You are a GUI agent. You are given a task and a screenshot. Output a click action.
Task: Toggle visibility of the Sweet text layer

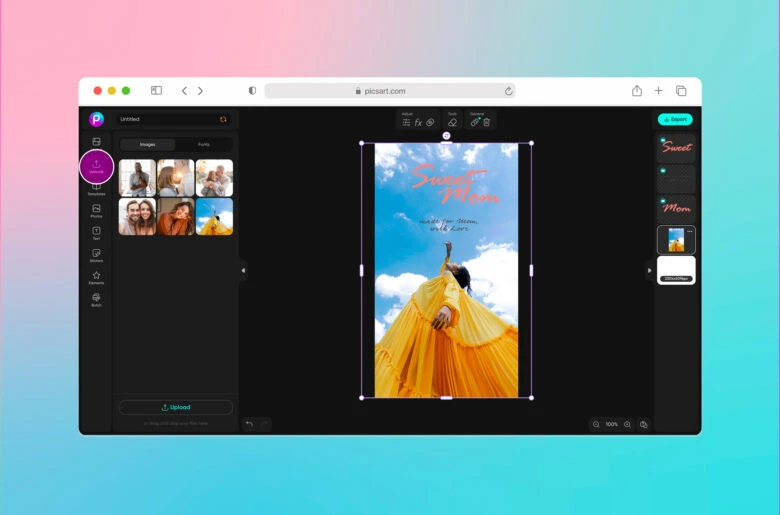662,140
